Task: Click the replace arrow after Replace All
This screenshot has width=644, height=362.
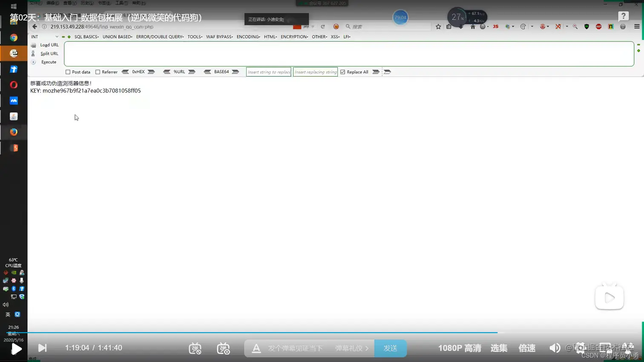Action: (x=376, y=72)
